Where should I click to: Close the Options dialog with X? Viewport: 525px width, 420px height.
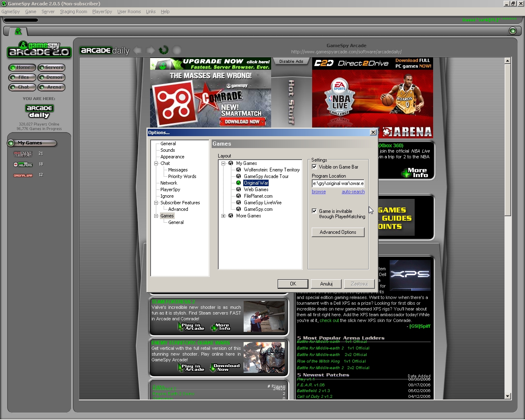click(373, 132)
